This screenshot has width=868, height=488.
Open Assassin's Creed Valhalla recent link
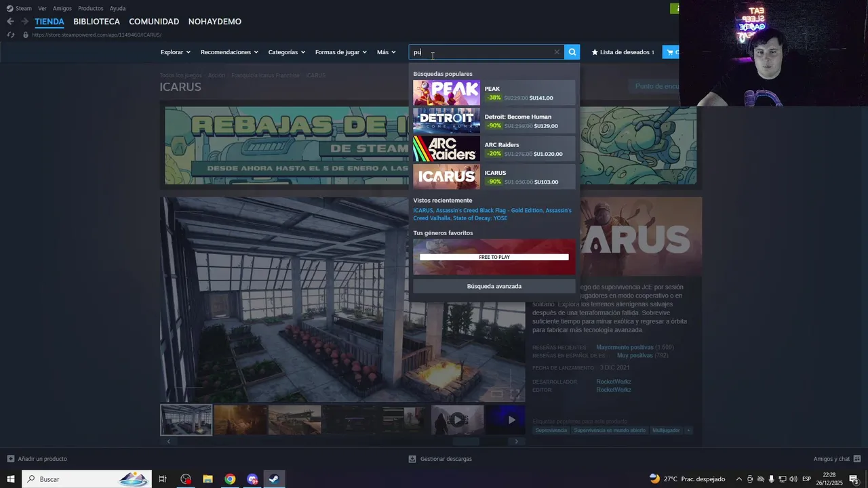pyautogui.click(x=493, y=214)
